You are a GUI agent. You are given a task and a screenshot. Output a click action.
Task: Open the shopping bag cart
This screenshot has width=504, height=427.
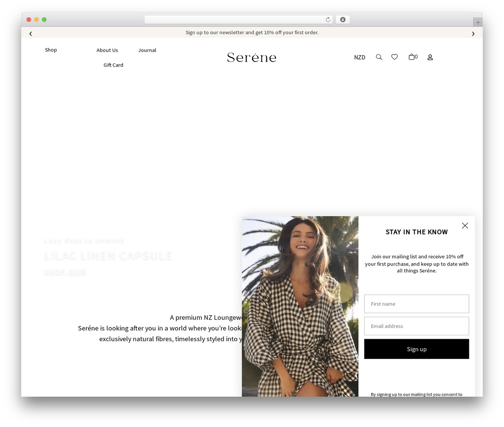pyautogui.click(x=413, y=57)
